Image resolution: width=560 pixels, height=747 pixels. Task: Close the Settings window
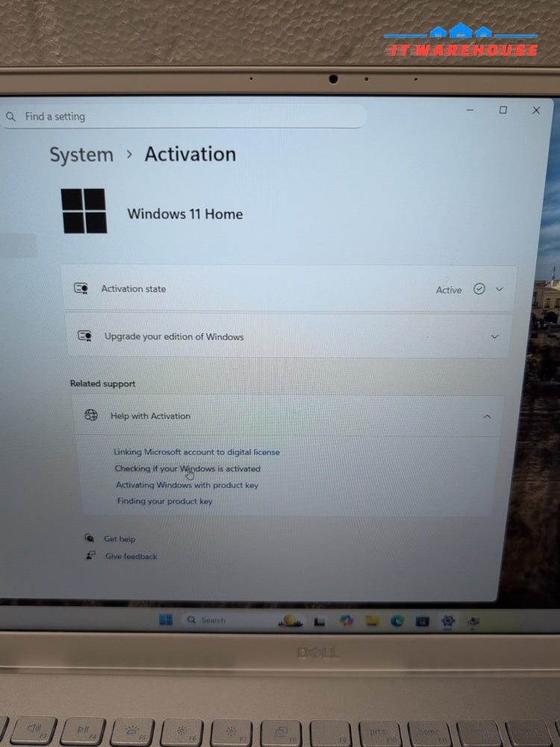click(536, 111)
